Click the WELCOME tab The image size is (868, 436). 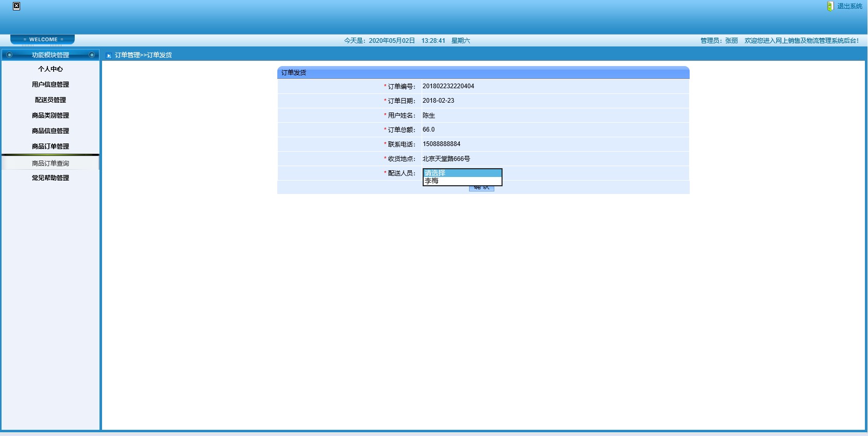point(43,40)
